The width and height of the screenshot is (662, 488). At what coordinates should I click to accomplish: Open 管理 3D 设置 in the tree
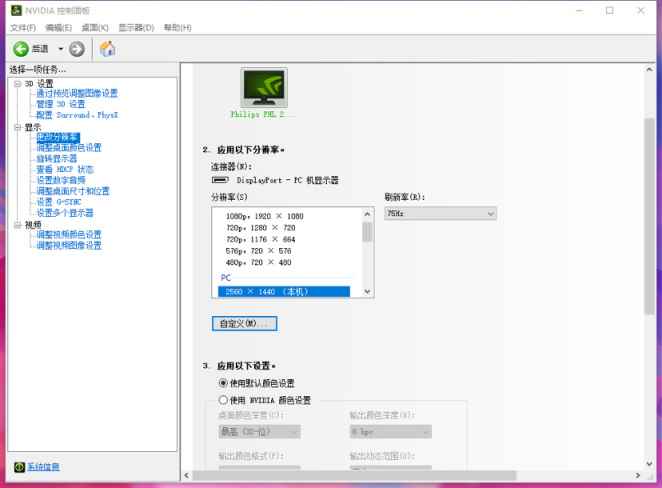point(60,104)
